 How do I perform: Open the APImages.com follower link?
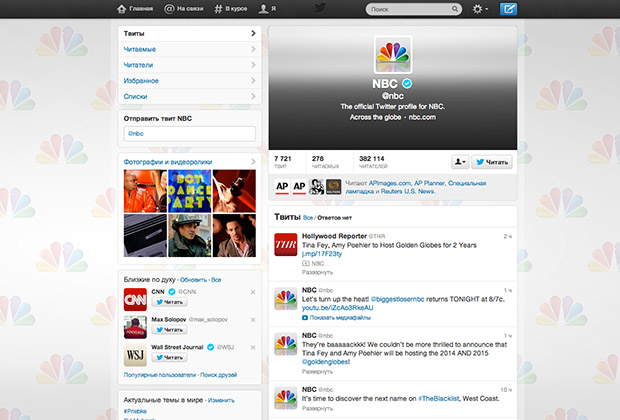(389, 183)
